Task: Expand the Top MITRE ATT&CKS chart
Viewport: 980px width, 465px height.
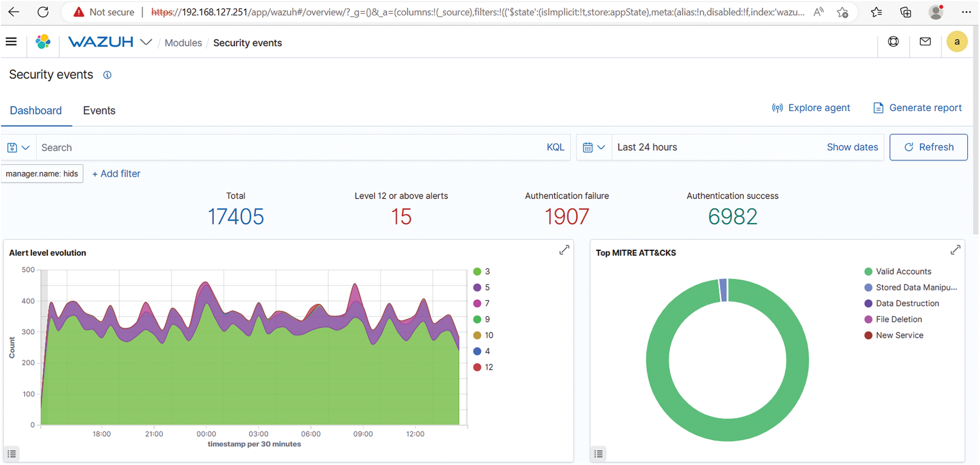Action: [955, 250]
